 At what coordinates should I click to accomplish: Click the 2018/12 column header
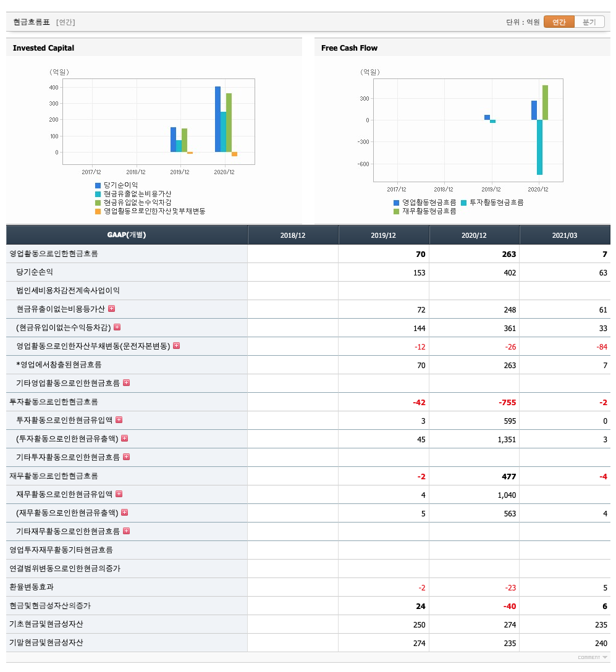[x=293, y=235]
